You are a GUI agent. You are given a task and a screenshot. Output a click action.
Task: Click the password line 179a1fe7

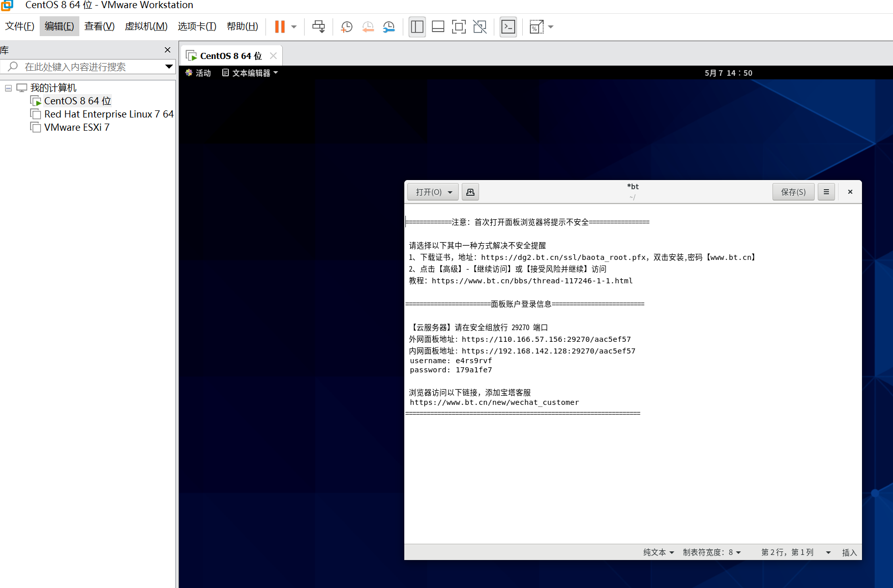451,370
